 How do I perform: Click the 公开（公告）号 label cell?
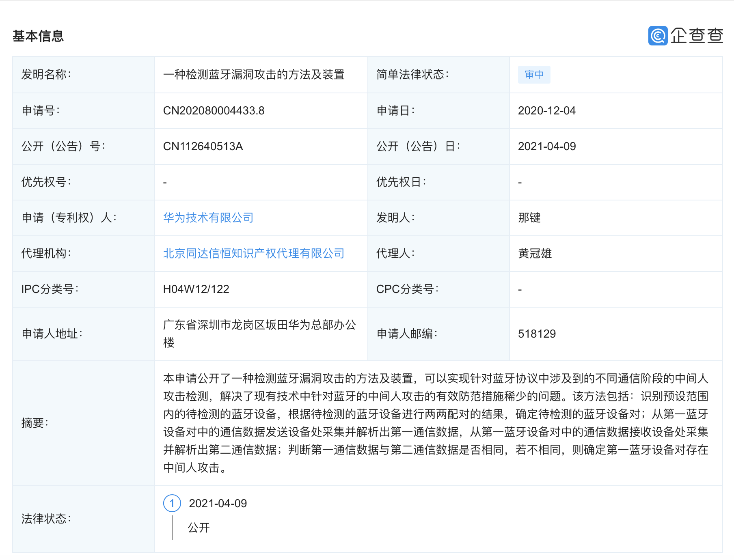84,146
